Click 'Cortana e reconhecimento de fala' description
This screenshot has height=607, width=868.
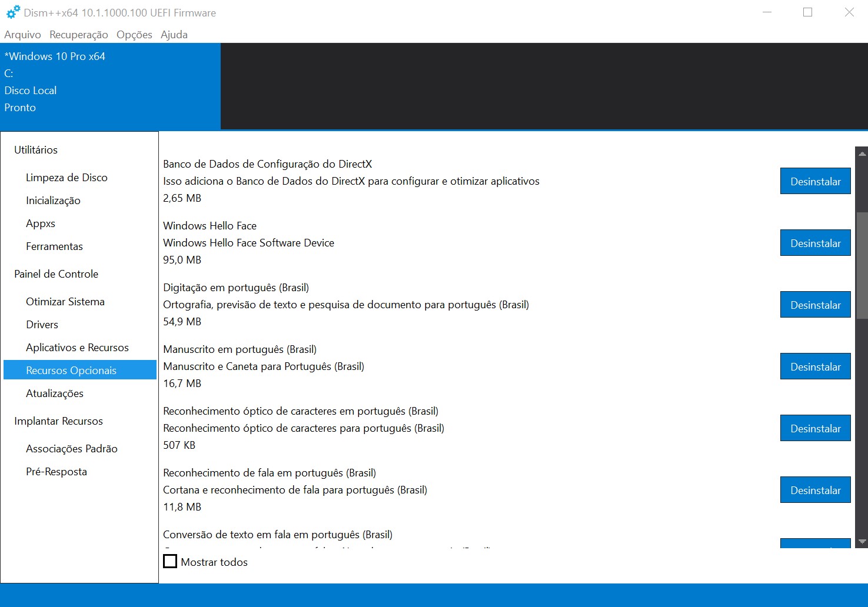pyautogui.click(x=295, y=490)
